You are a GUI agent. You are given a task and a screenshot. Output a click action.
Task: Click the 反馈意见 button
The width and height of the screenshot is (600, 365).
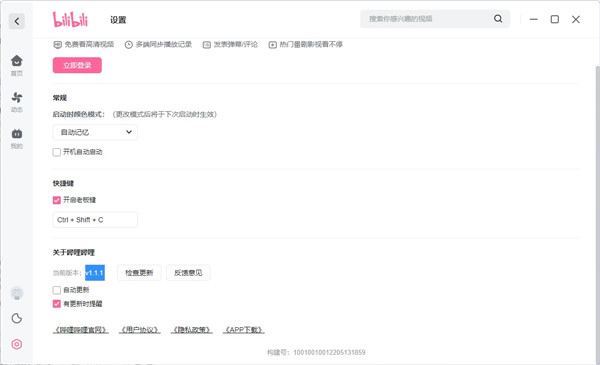pyautogui.click(x=188, y=273)
